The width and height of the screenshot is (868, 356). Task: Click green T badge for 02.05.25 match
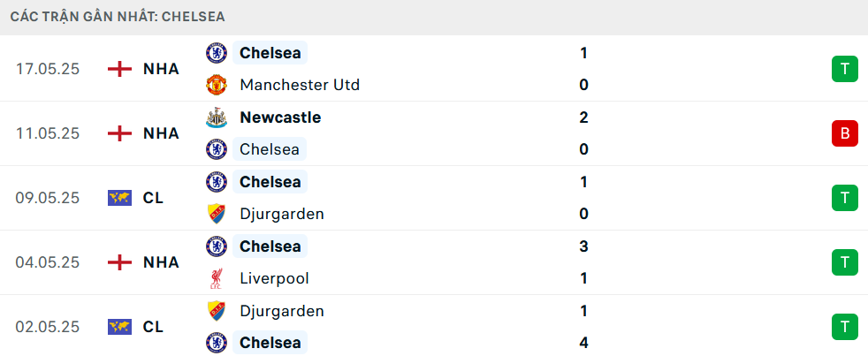point(844,327)
